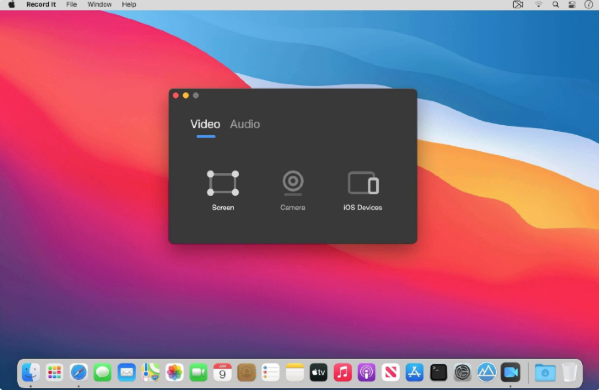Choose the Camera recording option
The width and height of the screenshot is (599, 390).
(293, 190)
